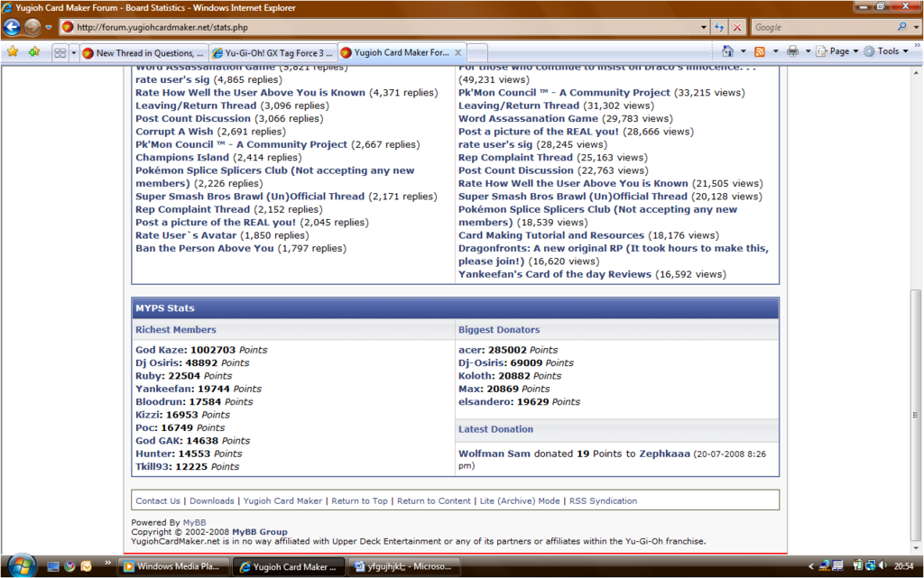Screen dimensions: 924x578
Task: Click the Add to Favorites icon
Action: pos(34,52)
